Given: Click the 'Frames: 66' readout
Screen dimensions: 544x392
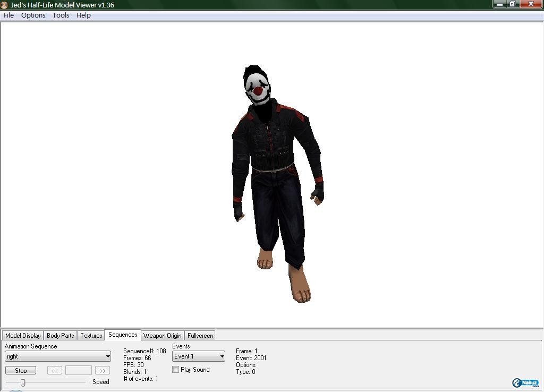Looking at the screenshot, I should (x=137, y=358).
